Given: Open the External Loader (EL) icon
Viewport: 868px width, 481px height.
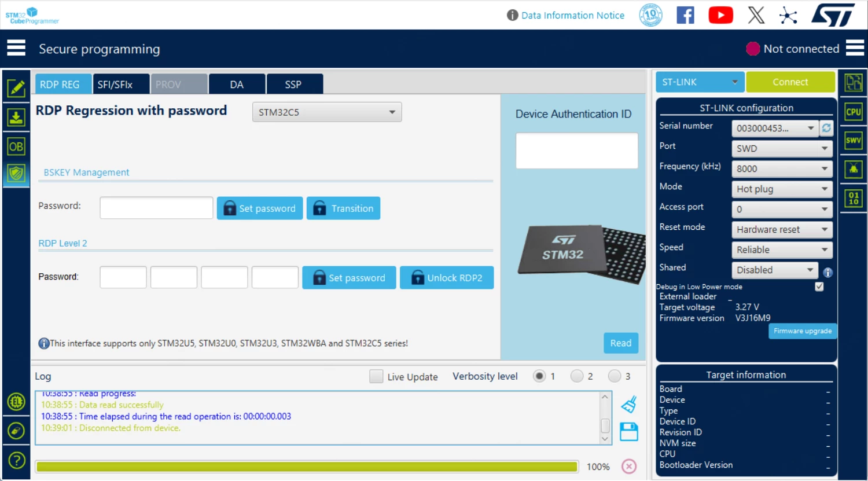Looking at the screenshot, I should (16, 401).
